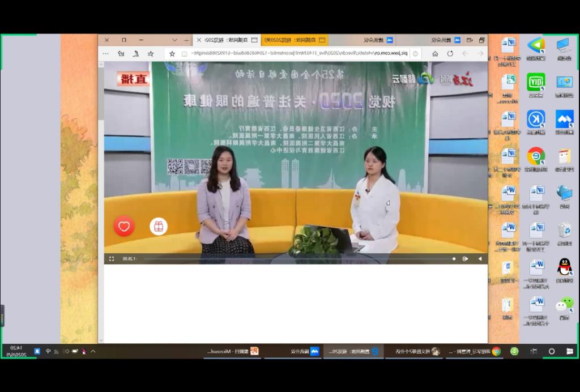Image resolution: width=580 pixels, height=392 pixels.
Task: Expand the browser tab list chevron
Action: [175, 40]
